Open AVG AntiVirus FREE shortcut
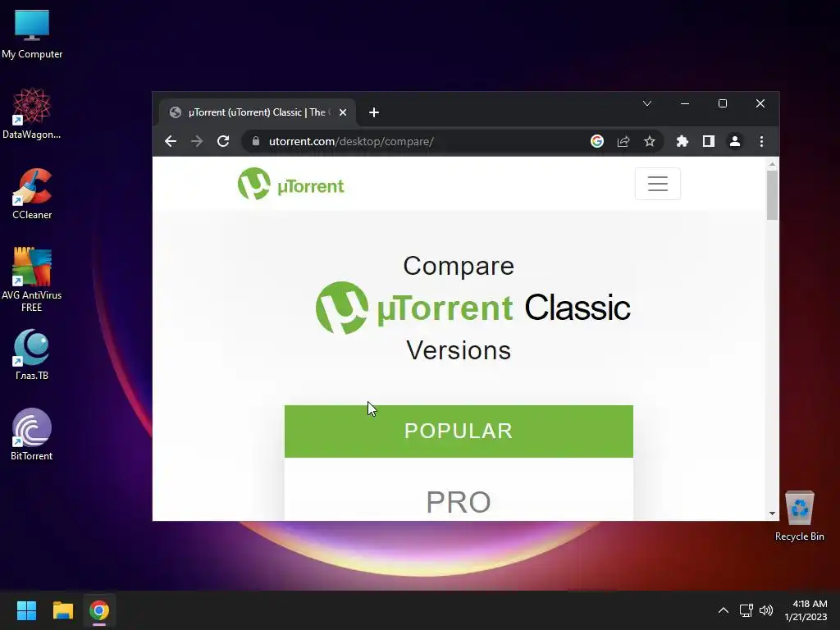 point(32,280)
